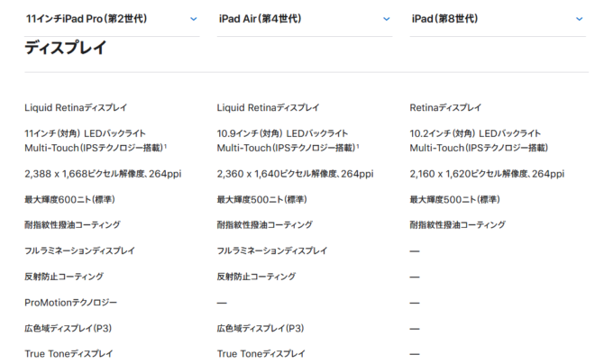Click Retinaディスプレイ in iPad 8th-gen column
613x364 pixels.
coord(445,107)
